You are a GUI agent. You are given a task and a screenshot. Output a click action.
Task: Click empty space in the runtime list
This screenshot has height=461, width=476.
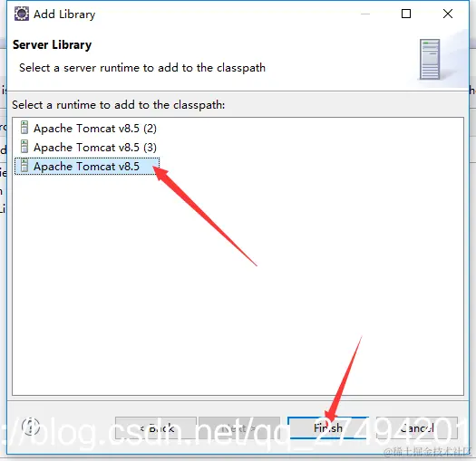238,303
